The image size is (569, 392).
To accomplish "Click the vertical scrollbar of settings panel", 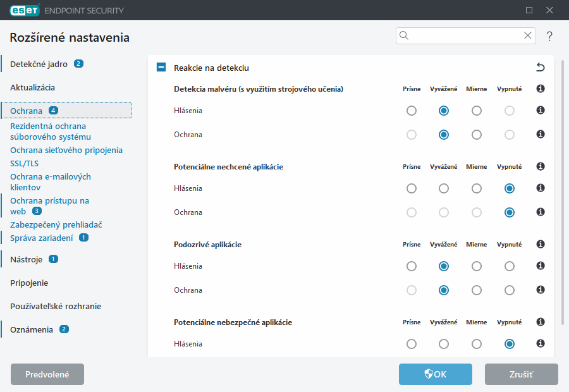I will [x=563, y=192].
